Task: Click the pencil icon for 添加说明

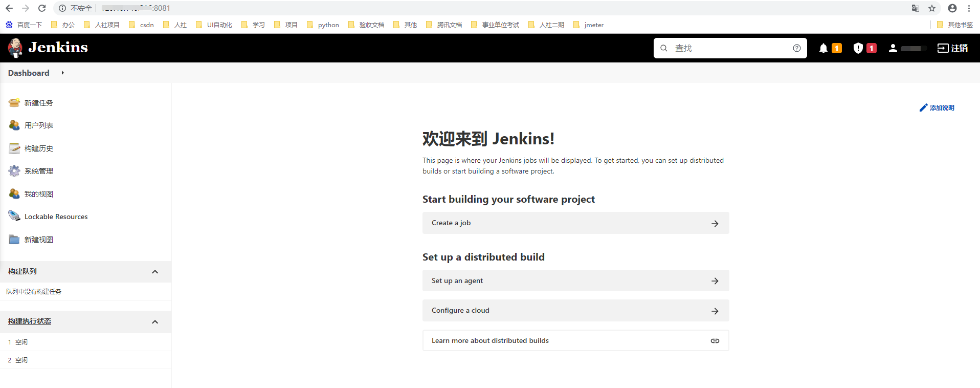Action: [x=923, y=107]
